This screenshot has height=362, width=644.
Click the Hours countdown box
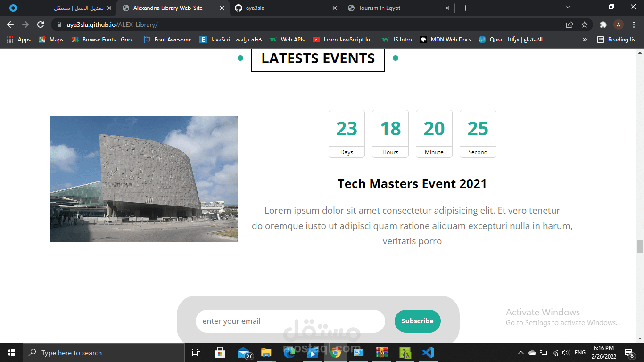(390, 134)
